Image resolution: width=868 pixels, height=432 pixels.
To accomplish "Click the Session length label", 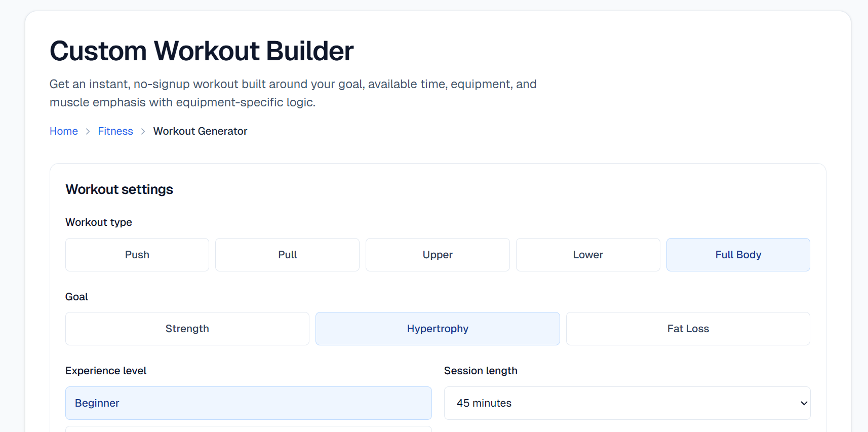I will 481,371.
